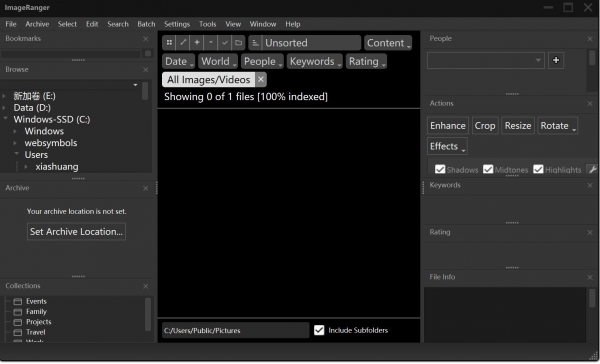Click the Collections list scrollbar
Viewport: 600px width, 364px height.
148,315
